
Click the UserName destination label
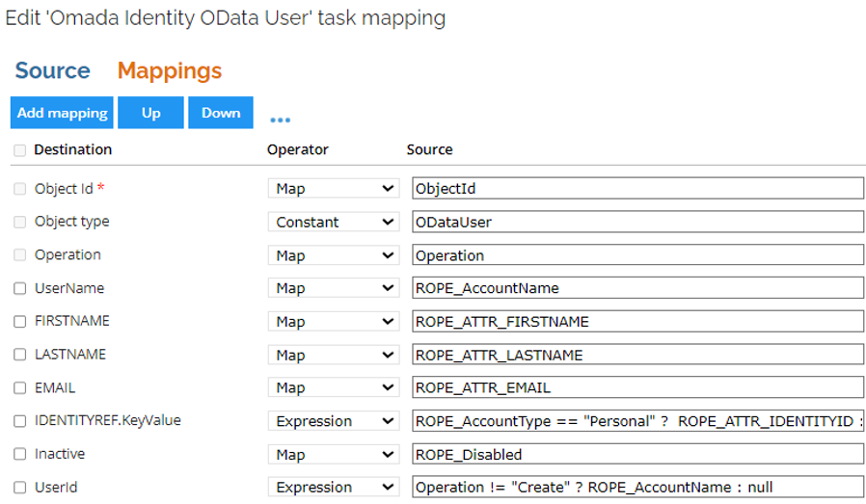[69, 288]
